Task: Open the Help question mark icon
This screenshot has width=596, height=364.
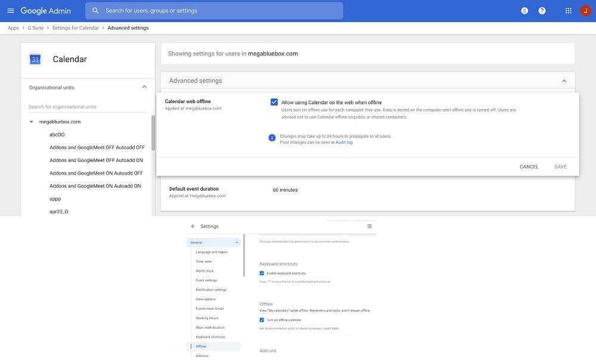Action: click(x=542, y=11)
